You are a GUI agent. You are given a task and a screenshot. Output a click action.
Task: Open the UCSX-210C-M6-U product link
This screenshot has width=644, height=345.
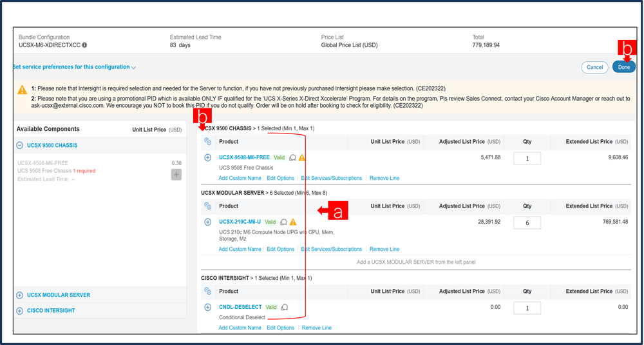click(x=240, y=222)
